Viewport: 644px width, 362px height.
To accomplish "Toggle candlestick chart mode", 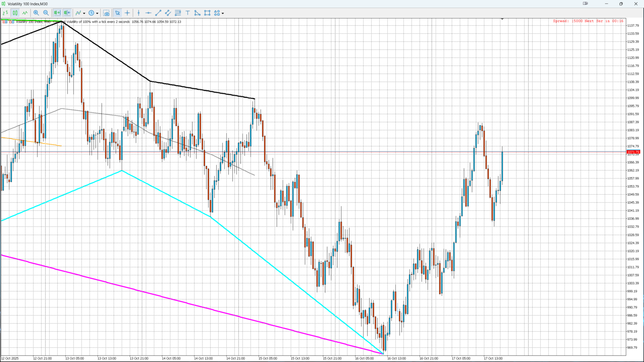I will pyautogui.click(x=15, y=13).
